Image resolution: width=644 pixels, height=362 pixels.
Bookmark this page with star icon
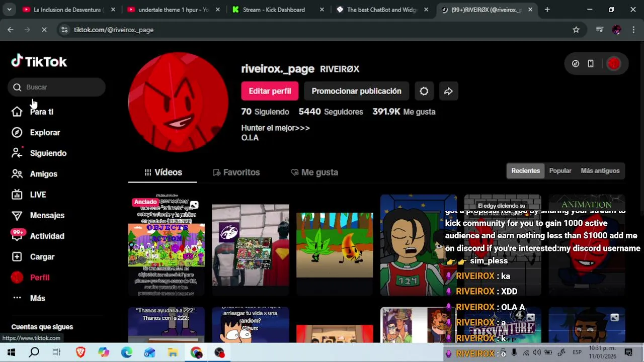(576, 30)
